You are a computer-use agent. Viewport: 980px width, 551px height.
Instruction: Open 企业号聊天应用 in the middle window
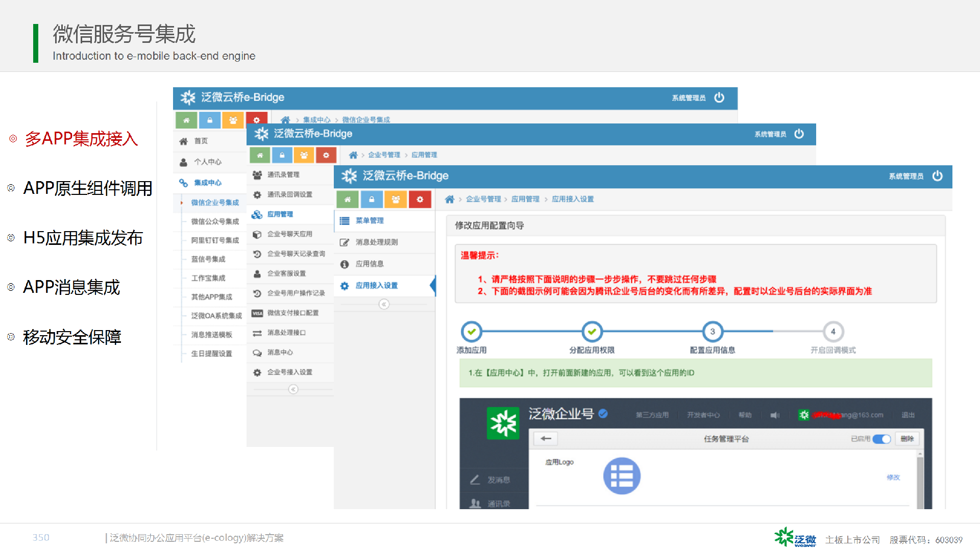[x=290, y=234]
